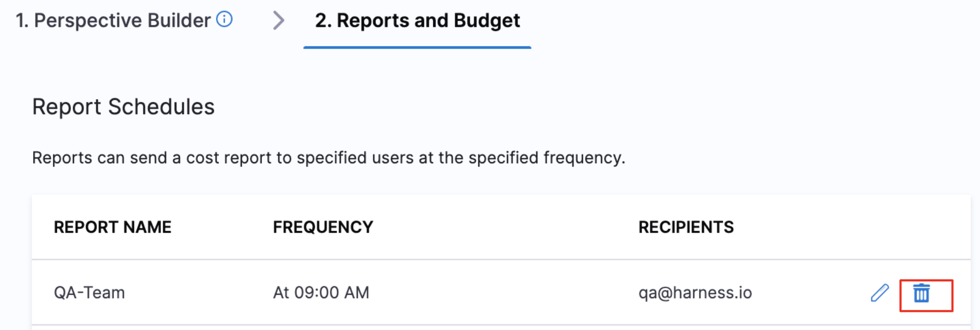The image size is (980, 330).
Task: Select the QA-Team report name
Action: (x=89, y=293)
